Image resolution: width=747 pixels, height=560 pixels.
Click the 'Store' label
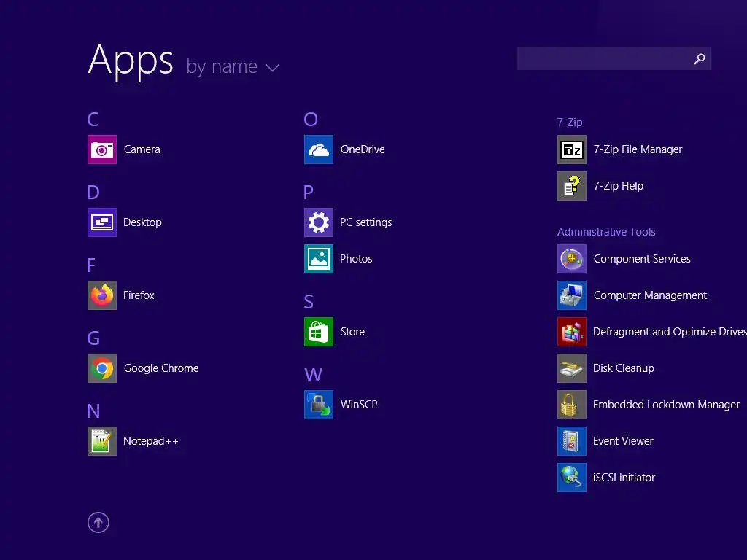(x=352, y=332)
